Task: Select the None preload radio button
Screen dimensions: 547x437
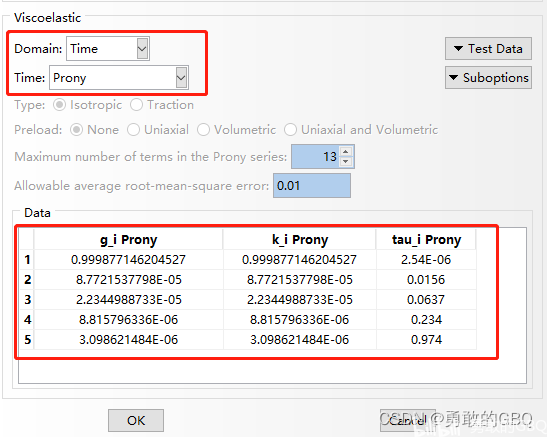Action: point(76,130)
